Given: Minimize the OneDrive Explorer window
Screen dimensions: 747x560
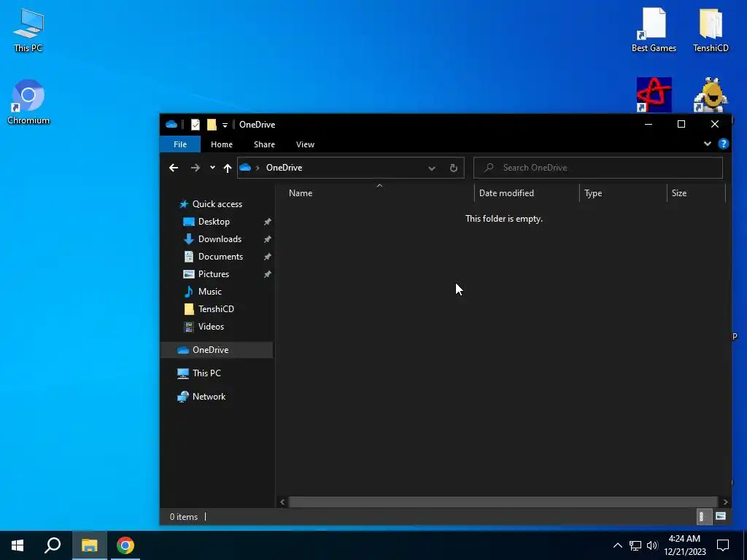Looking at the screenshot, I should tap(648, 124).
